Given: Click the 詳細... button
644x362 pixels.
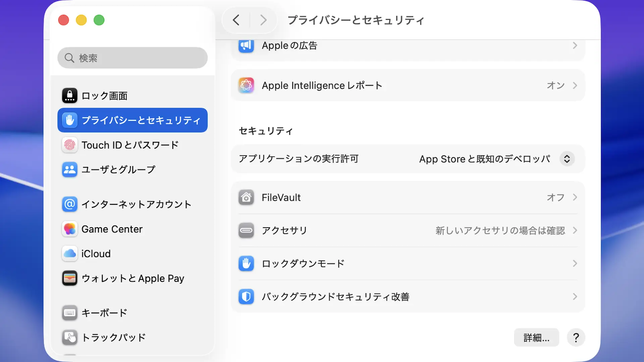Looking at the screenshot, I should [x=536, y=338].
